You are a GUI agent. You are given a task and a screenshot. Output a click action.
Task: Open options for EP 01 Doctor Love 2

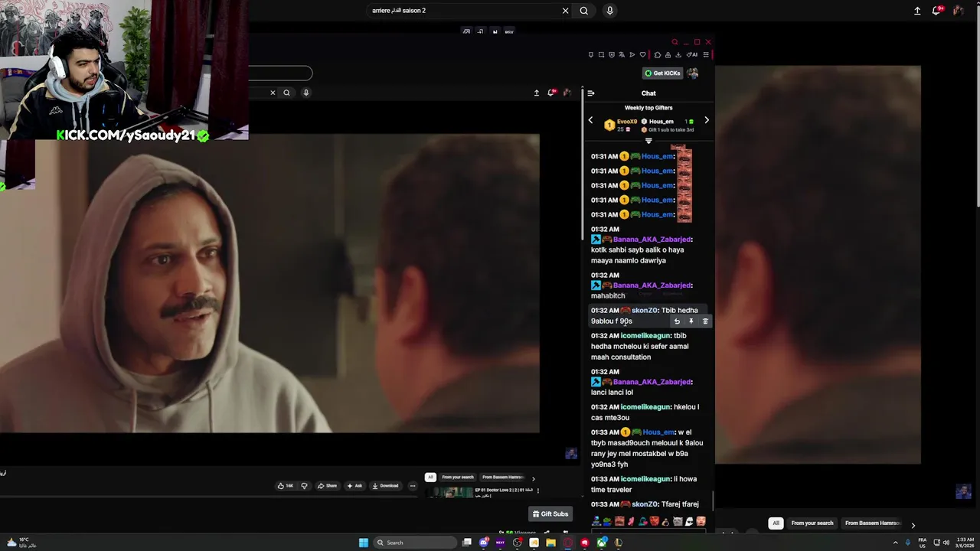coord(537,491)
